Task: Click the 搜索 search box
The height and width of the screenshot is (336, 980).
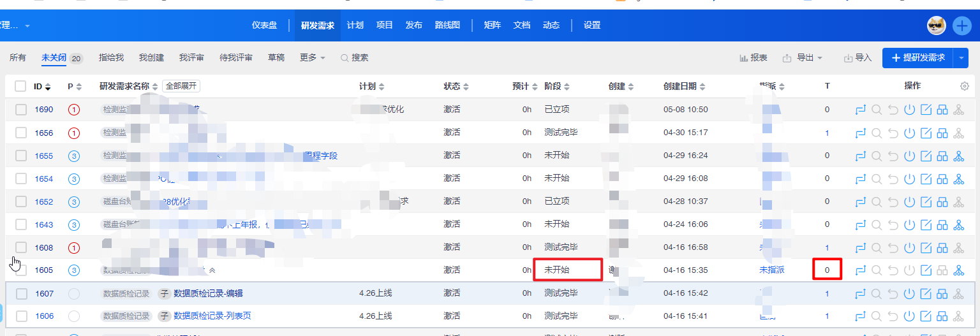Action: (x=355, y=58)
